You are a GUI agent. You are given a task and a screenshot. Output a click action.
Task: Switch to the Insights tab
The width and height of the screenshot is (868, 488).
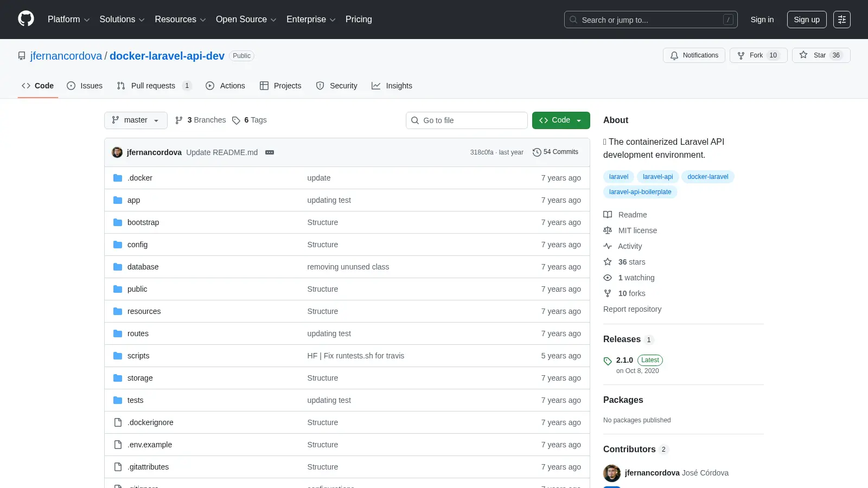[392, 86]
